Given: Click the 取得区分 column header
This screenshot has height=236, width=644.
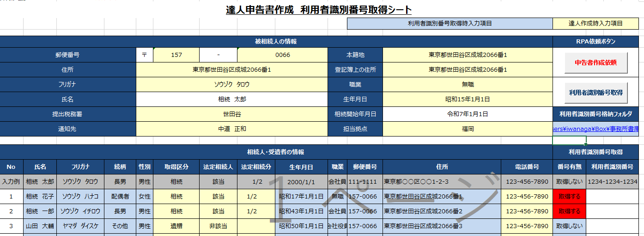Looking at the screenshot, I should tap(176, 167).
